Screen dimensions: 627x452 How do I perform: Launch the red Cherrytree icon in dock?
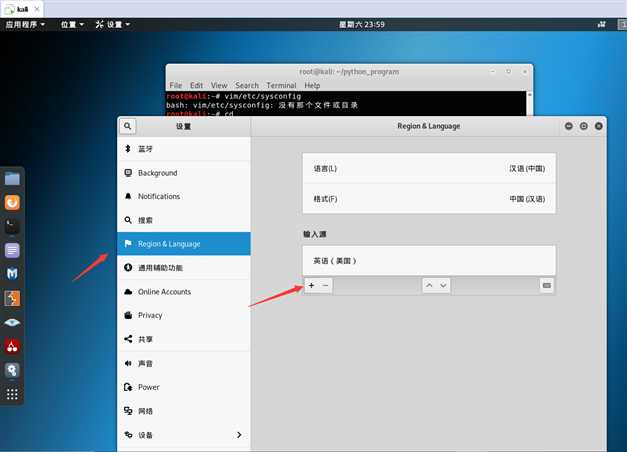pyautogui.click(x=12, y=346)
